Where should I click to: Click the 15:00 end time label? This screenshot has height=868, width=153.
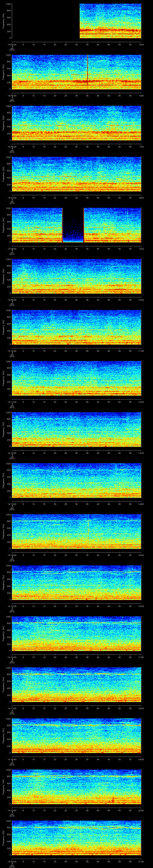pos(141,555)
